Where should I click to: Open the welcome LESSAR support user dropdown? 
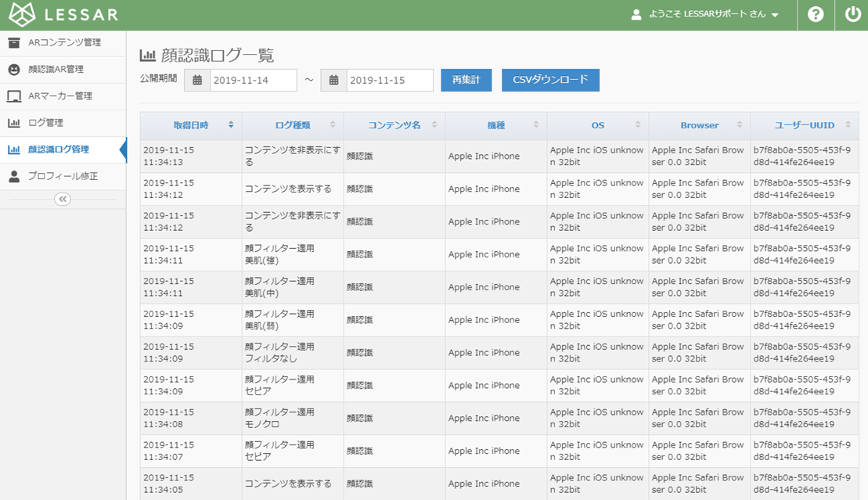pyautogui.click(x=705, y=14)
